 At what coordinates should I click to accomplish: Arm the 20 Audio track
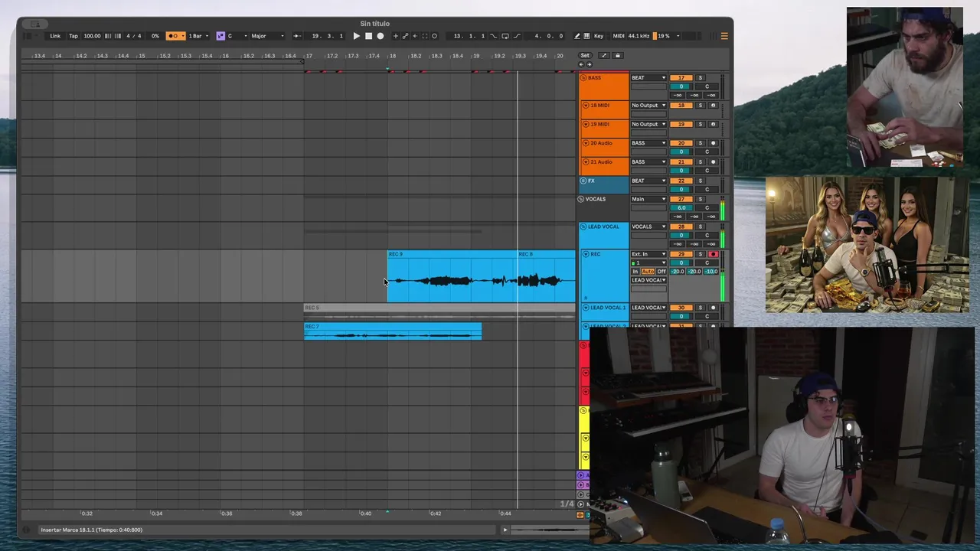click(x=713, y=143)
